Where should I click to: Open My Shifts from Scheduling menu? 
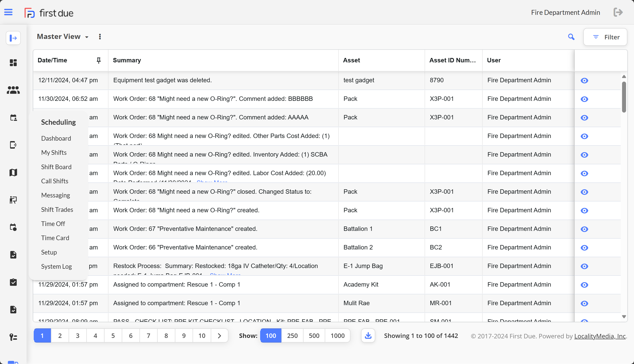(54, 153)
